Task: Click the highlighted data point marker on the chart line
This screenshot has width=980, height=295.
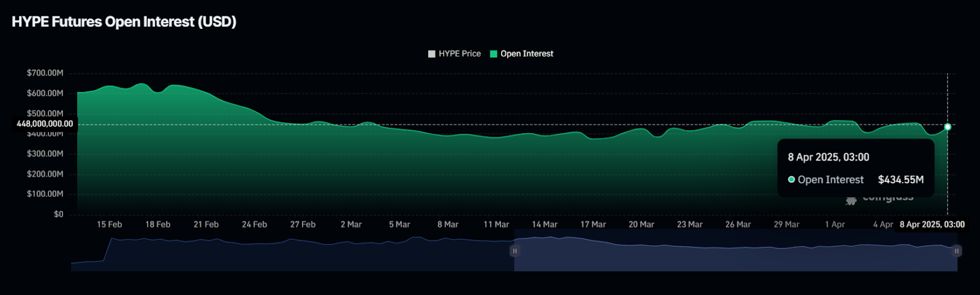Action: coord(948,127)
